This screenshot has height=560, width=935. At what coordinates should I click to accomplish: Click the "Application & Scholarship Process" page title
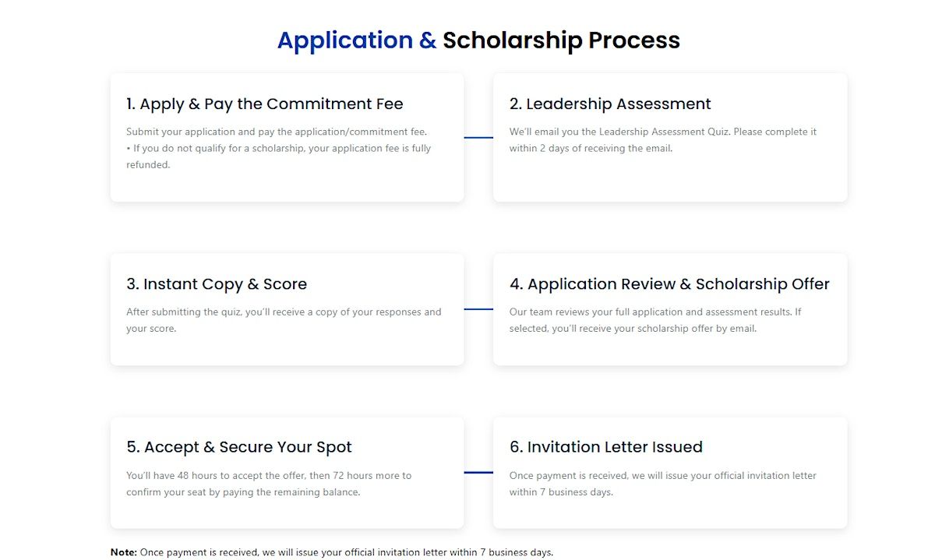(x=478, y=41)
